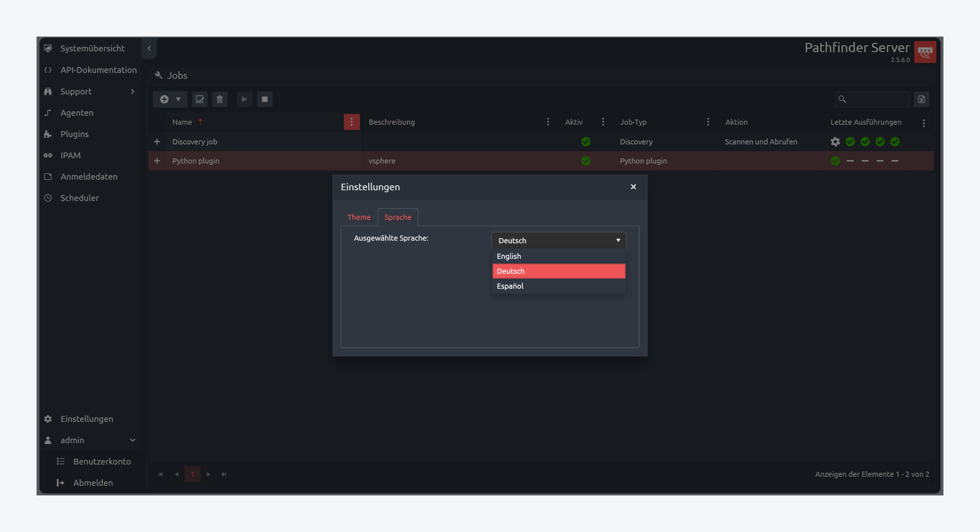Click the edit job toolbar icon

(200, 99)
